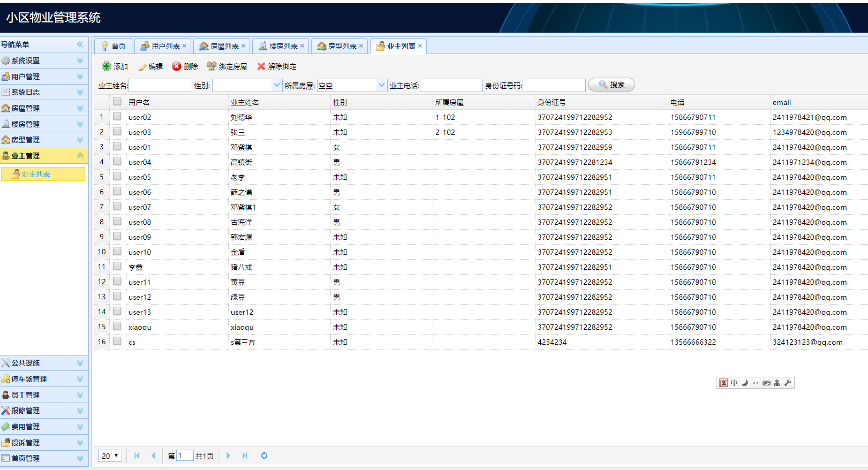Go to last page pagination icon
Image resolution: width=868 pixels, height=470 pixels.
(245, 456)
